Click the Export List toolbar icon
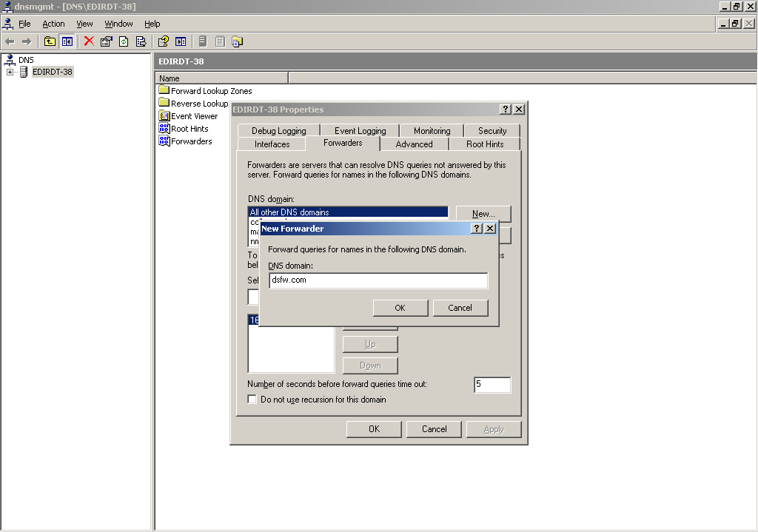 coord(141,41)
